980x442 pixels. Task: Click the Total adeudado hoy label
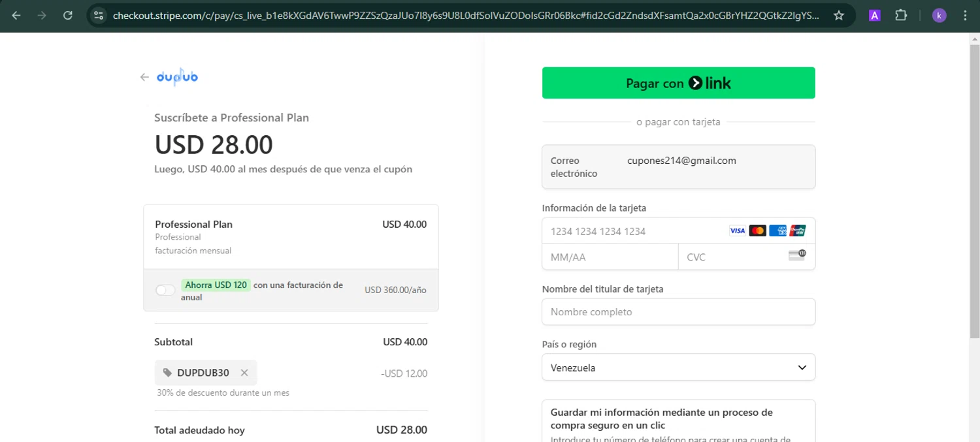coord(199,430)
